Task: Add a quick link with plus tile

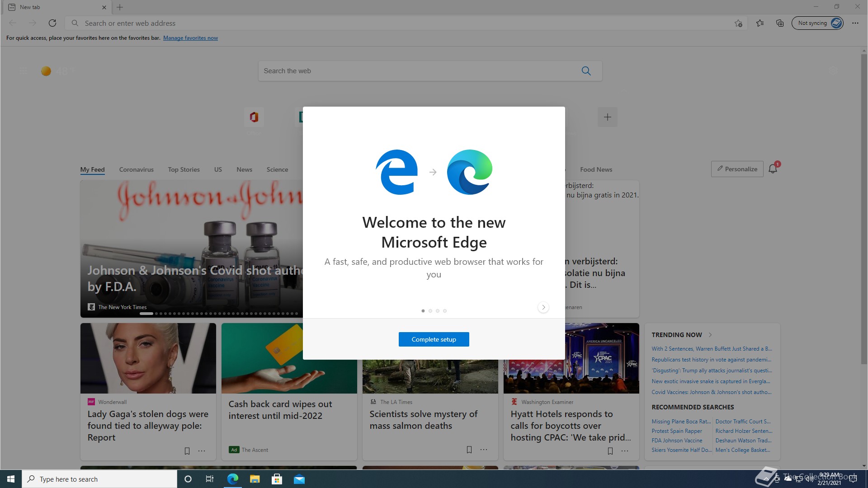Action: point(608,117)
